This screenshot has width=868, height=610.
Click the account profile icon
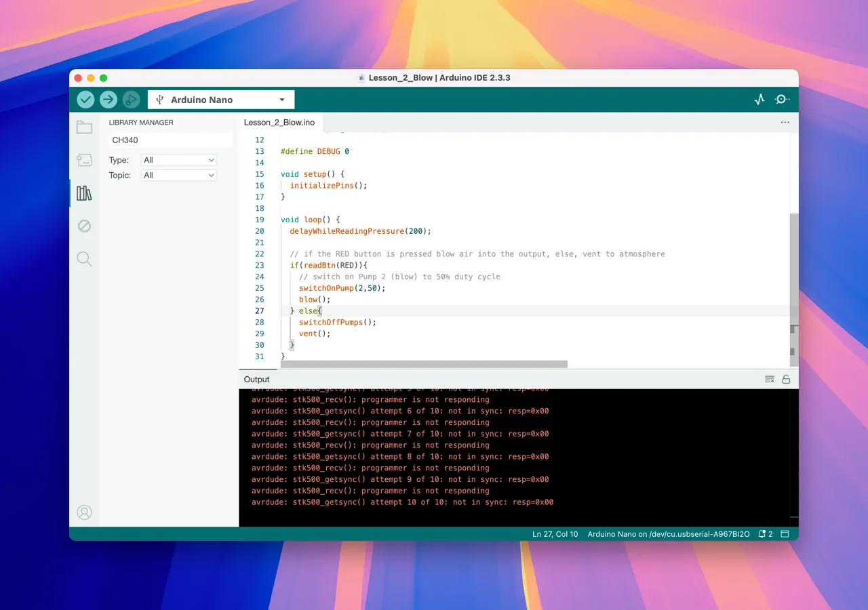84,512
